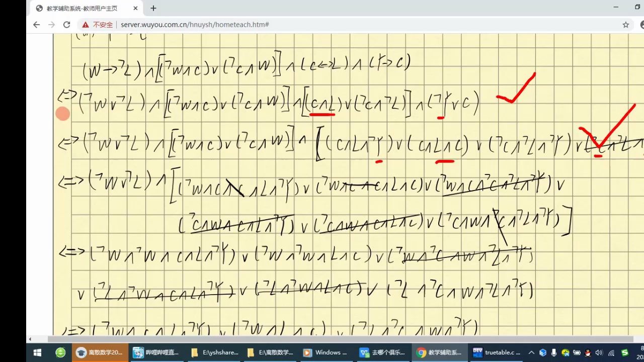Expand hidden system tray icons
The height and width of the screenshot is (362, 644).
coord(531,353)
